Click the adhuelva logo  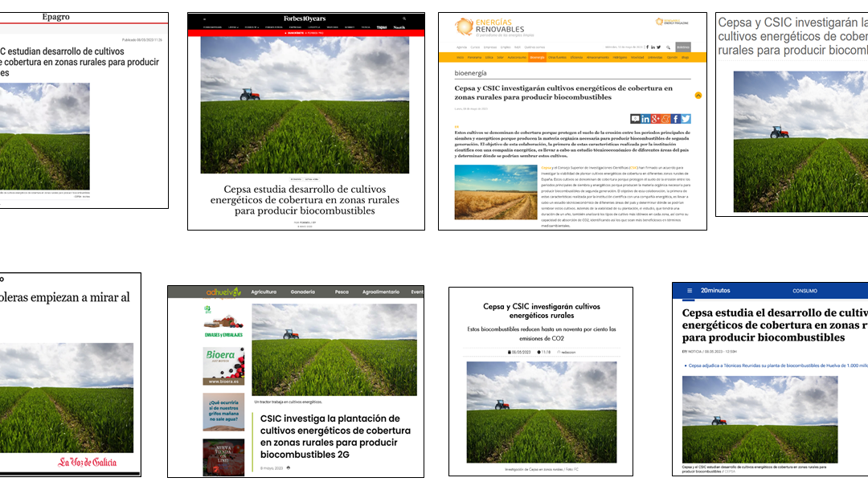[x=223, y=292]
